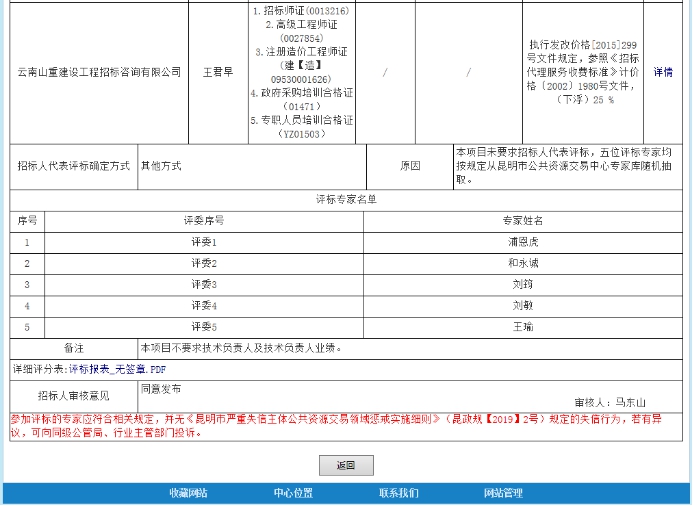Click the 评标专家名单 section header
693x506 pixels.
346,199
